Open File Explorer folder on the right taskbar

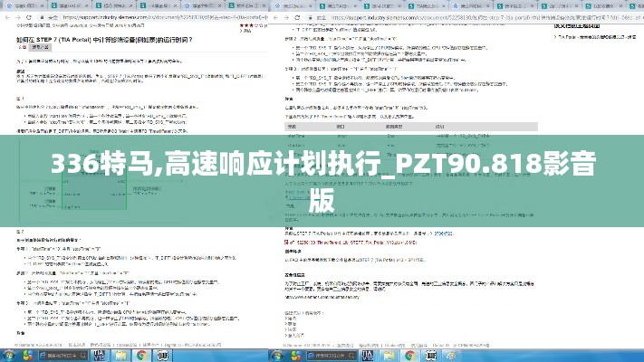tap(389, 356)
